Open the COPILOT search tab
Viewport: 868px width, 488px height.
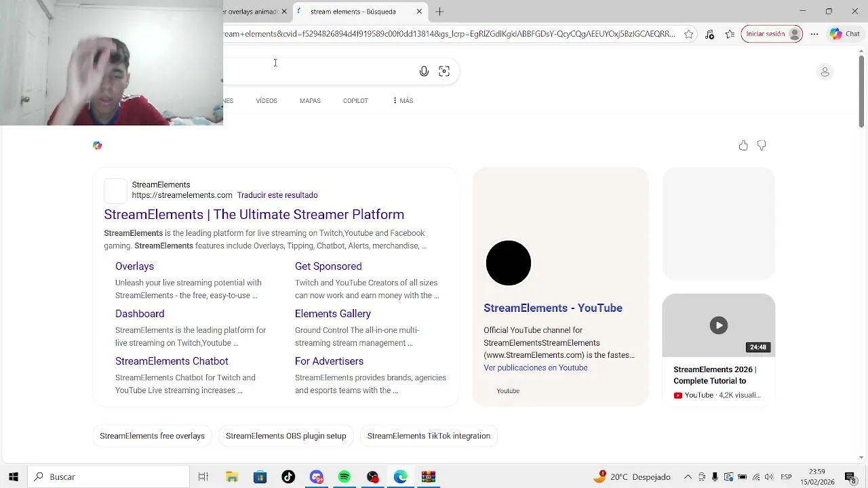(355, 101)
